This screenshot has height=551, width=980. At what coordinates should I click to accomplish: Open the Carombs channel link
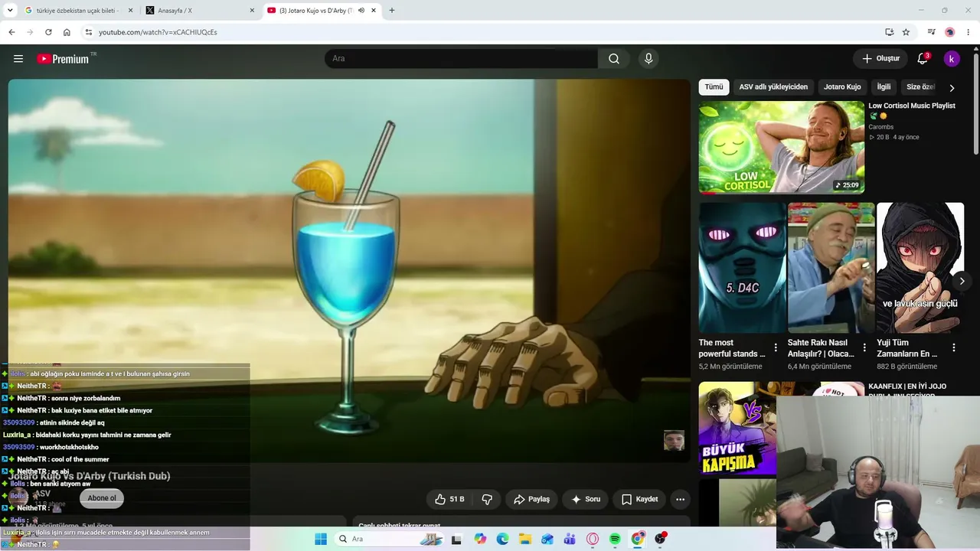coord(880,127)
